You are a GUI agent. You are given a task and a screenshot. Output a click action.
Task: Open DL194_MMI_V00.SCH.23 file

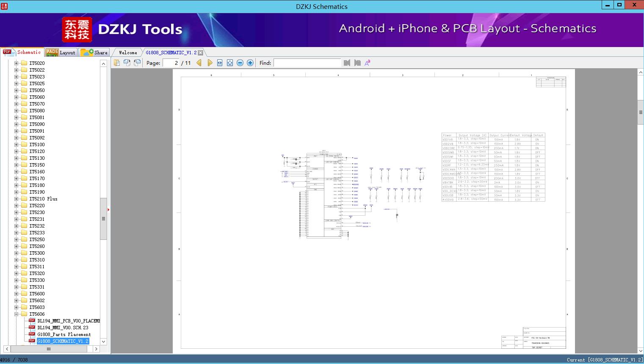63,328
